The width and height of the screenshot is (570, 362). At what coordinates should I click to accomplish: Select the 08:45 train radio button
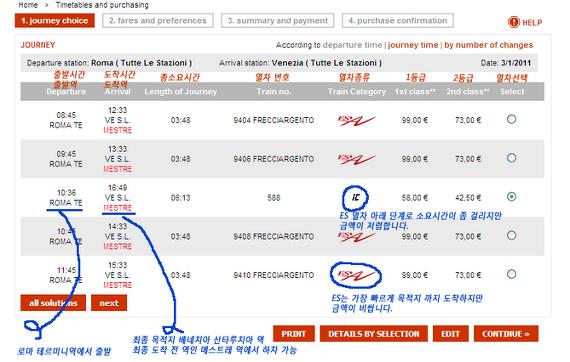coord(511,119)
